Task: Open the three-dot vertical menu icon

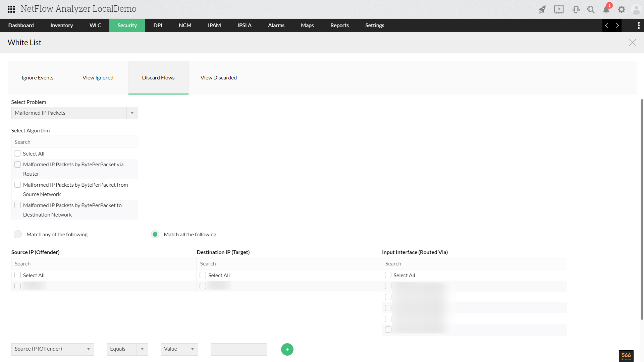Action: [638, 25]
